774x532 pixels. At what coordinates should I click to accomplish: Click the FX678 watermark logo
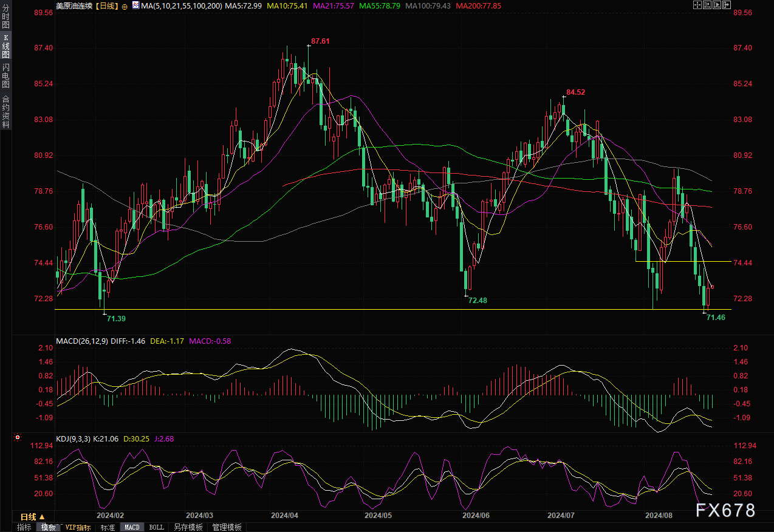[726, 510]
